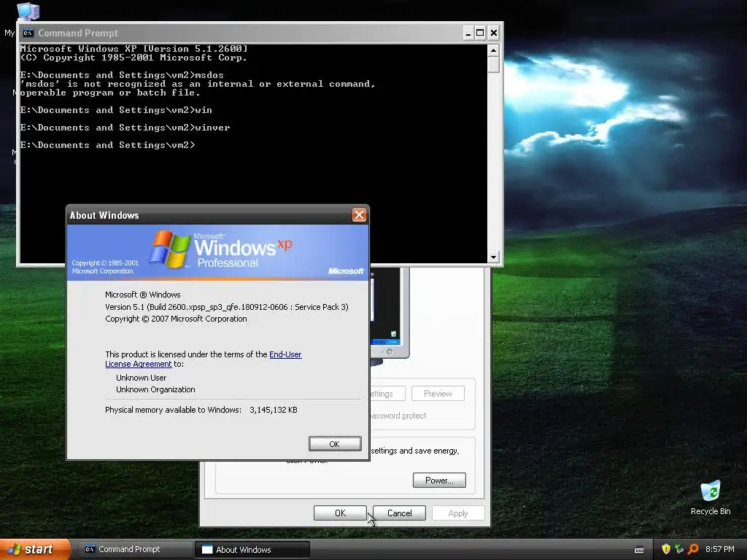This screenshot has height=560, width=747.
Task: Click the keyboard icon in the taskbar
Action: (639, 550)
